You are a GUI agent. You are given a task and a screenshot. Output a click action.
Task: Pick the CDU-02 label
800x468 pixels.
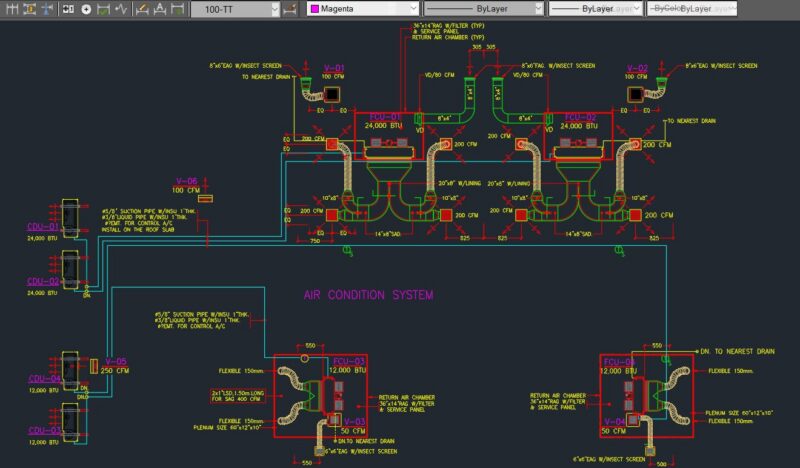pos(43,282)
